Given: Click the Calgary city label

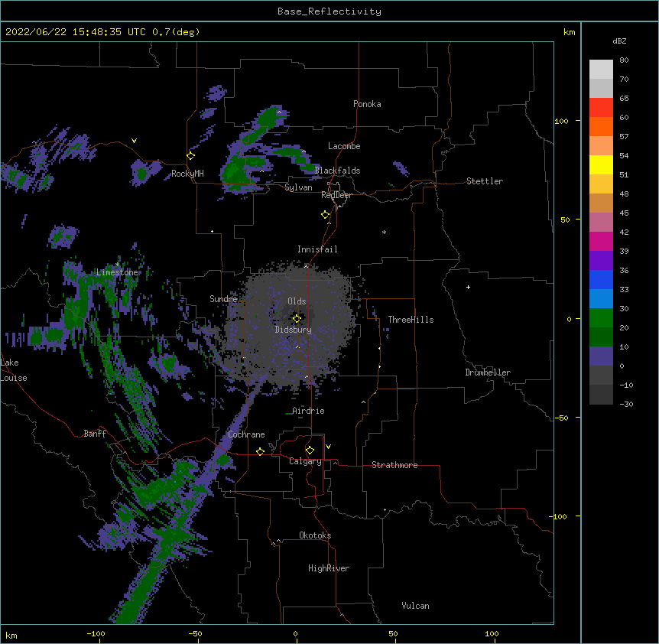Looking at the screenshot, I should coord(305,461).
